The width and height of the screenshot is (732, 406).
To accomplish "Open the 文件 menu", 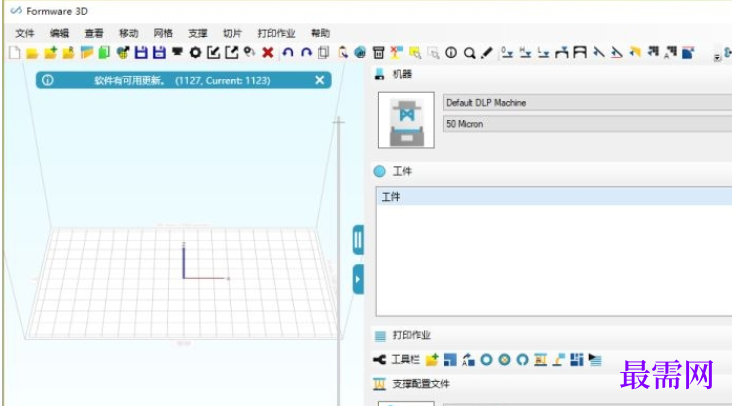I will (25, 33).
